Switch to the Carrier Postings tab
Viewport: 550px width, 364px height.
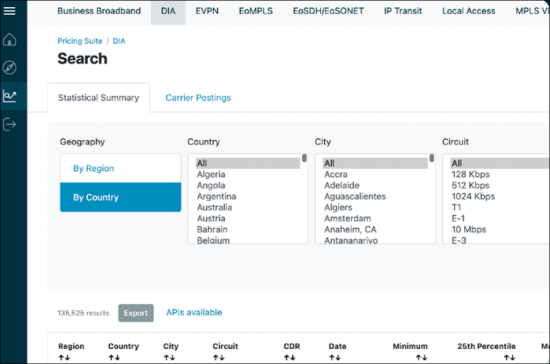click(x=198, y=97)
